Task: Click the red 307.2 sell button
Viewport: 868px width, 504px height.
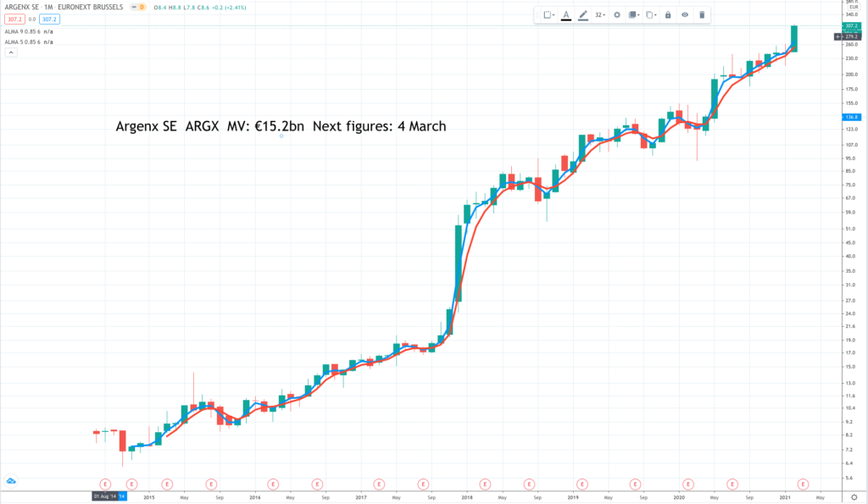Action: pyautogui.click(x=14, y=19)
